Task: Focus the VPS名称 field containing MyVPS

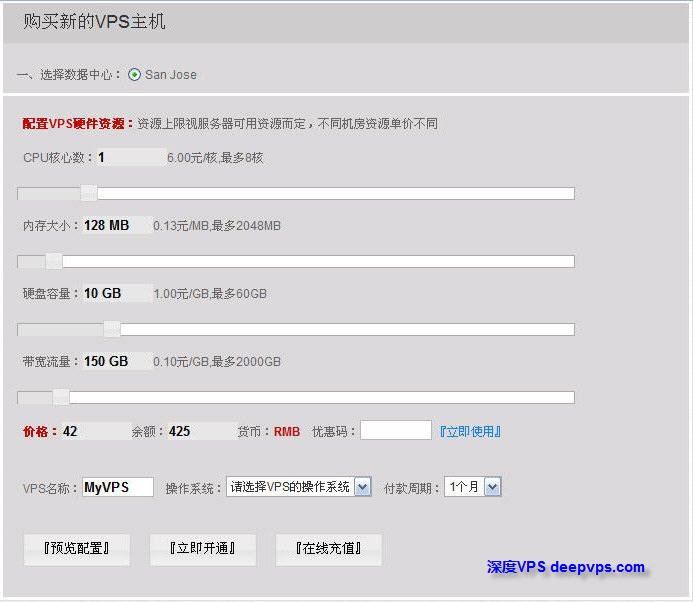Action: (118, 487)
